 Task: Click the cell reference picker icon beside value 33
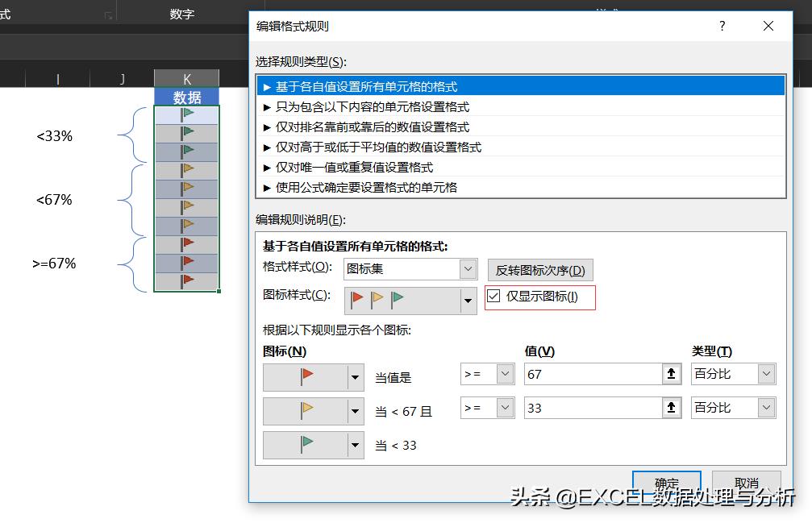click(x=672, y=407)
